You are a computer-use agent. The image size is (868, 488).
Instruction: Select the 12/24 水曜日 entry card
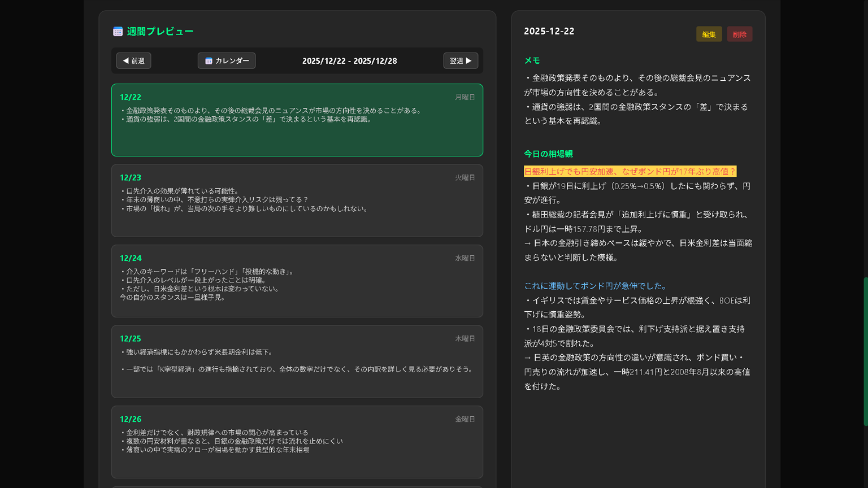coord(297,281)
